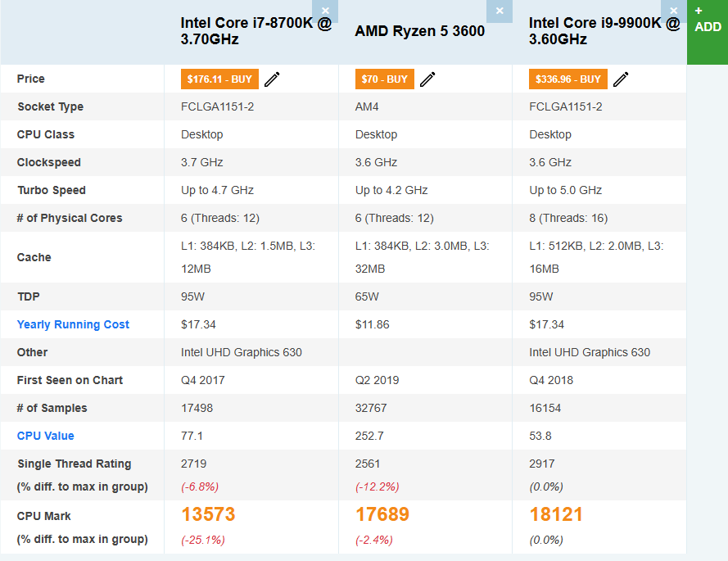This screenshot has height=561, width=728.
Task: Click the Cache row label
Action: click(x=34, y=257)
